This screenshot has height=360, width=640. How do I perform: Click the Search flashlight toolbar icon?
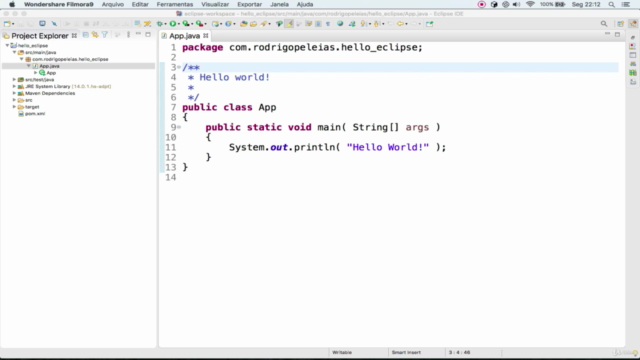click(264, 24)
